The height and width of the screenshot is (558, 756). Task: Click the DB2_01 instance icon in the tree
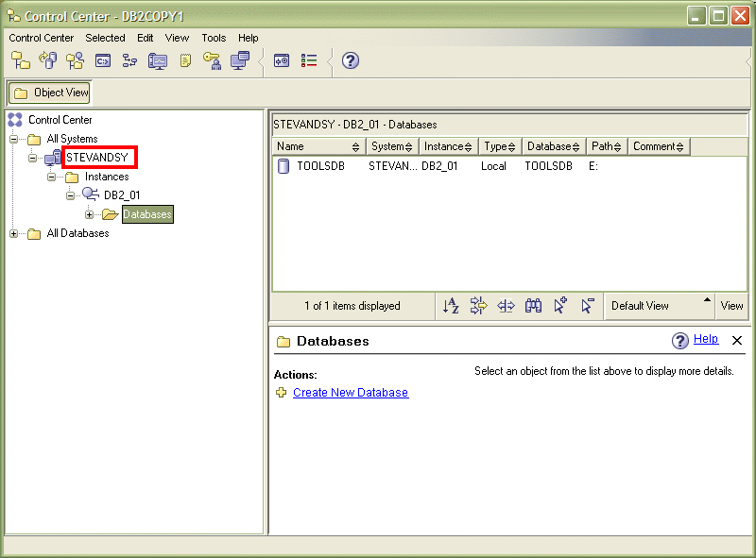coord(91,194)
